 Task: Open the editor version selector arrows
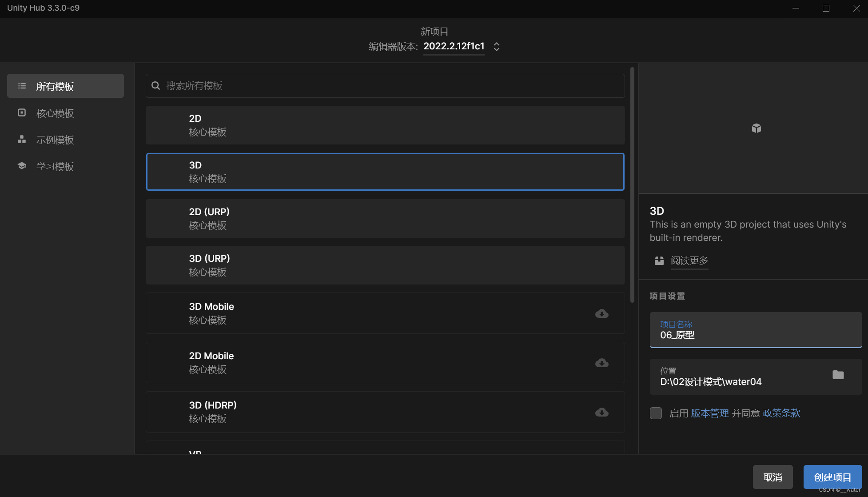click(497, 47)
